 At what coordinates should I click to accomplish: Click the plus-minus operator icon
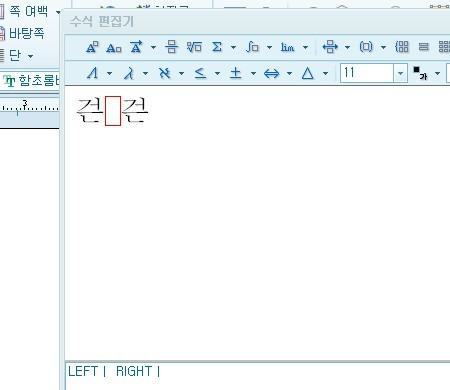tap(236, 73)
